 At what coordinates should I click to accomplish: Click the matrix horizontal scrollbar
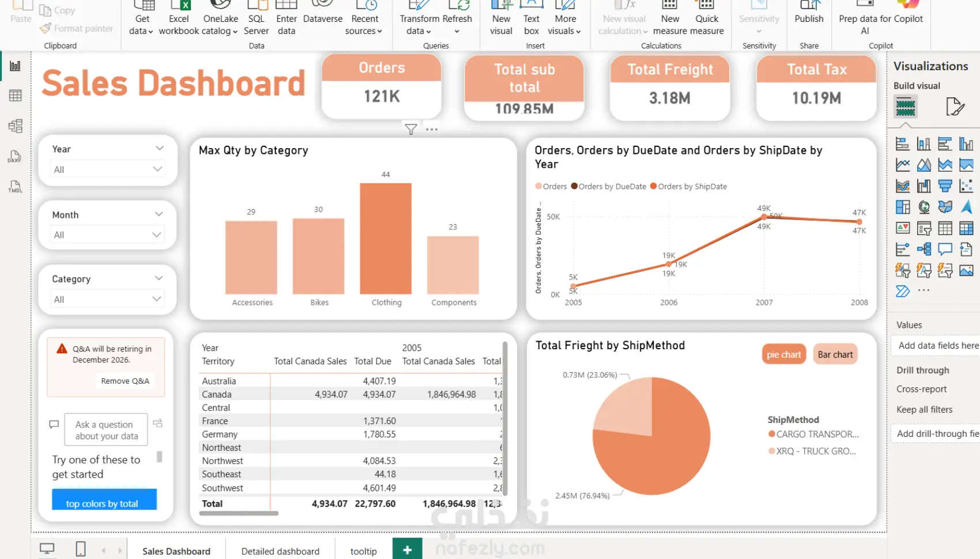pyautogui.click(x=239, y=513)
